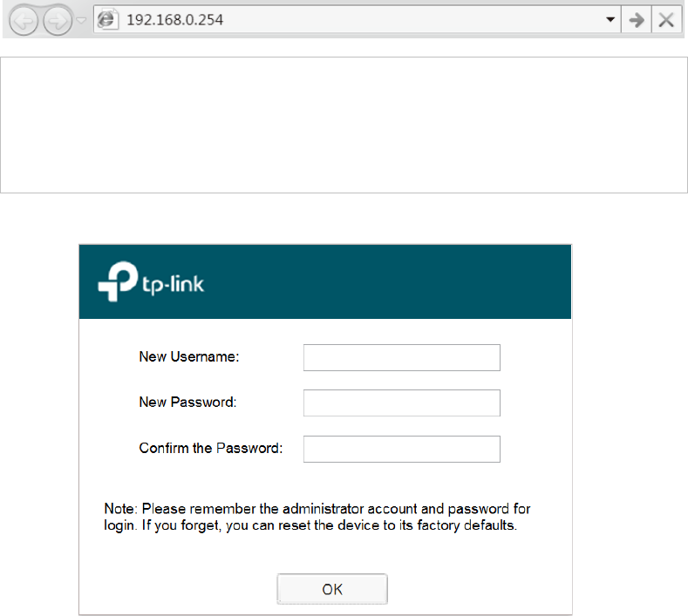Click the browser Forward arrow button
The image size is (688, 616).
[58, 20]
